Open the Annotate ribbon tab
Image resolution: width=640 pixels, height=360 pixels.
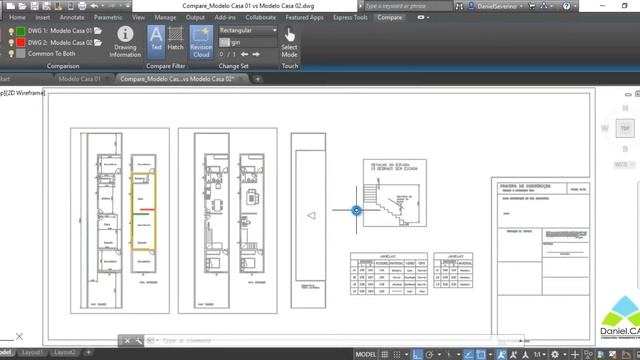point(72,18)
